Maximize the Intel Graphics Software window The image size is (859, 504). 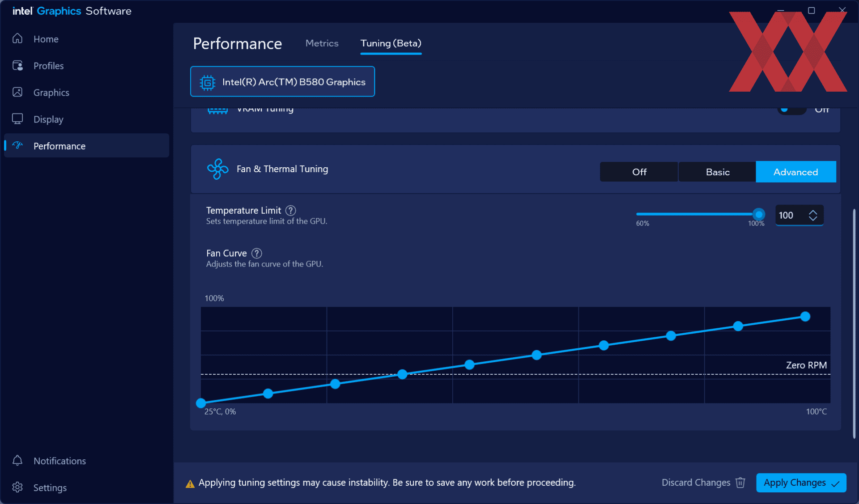point(812,10)
